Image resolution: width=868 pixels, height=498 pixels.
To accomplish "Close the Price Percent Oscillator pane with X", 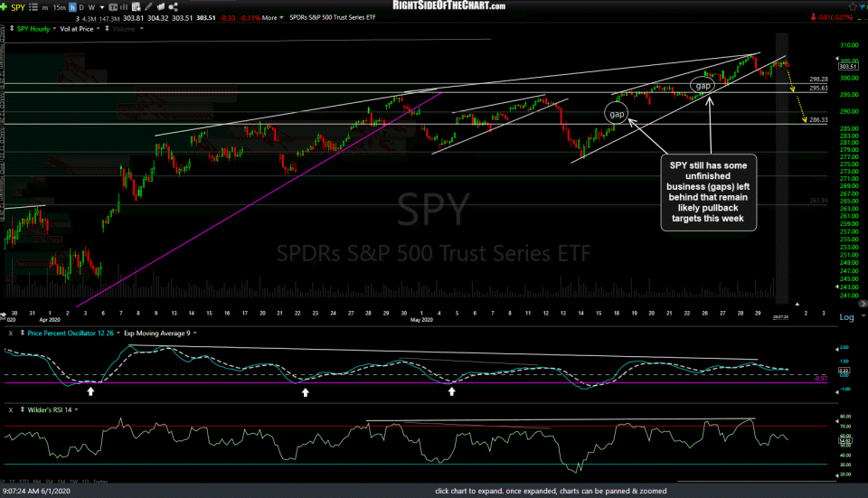I will (x=11, y=334).
